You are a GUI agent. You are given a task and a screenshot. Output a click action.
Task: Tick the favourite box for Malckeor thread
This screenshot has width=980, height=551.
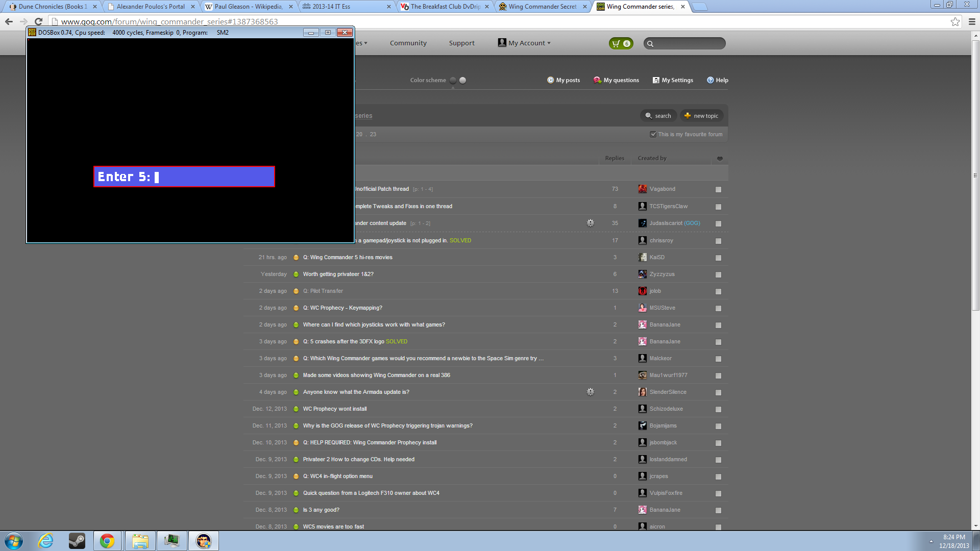point(718,359)
